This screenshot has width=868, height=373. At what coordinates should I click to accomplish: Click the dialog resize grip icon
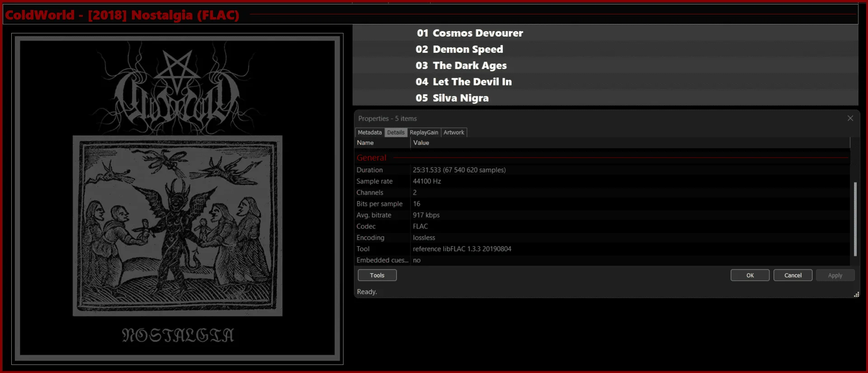pyautogui.click(x=856, y=294)
